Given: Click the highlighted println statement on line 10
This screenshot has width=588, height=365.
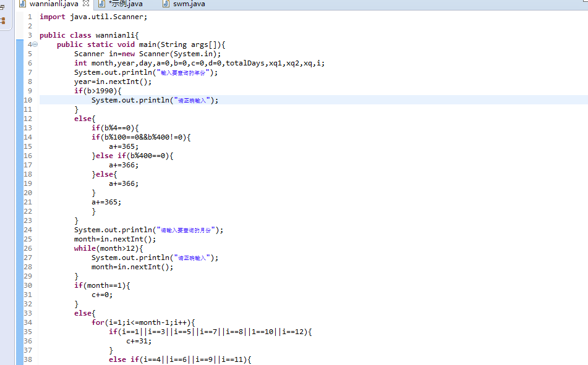Looking at the screenshot, I should (x=155, y=100).
